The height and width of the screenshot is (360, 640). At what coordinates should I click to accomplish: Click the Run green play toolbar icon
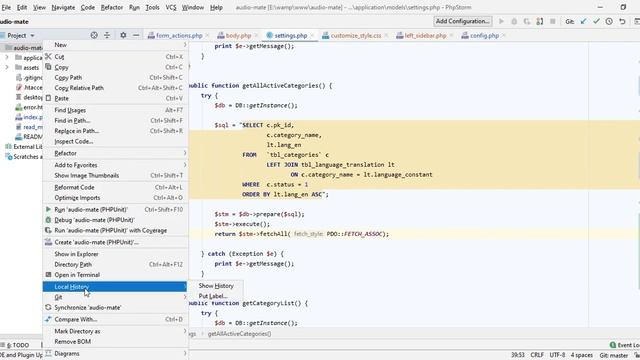click(501, 21)
